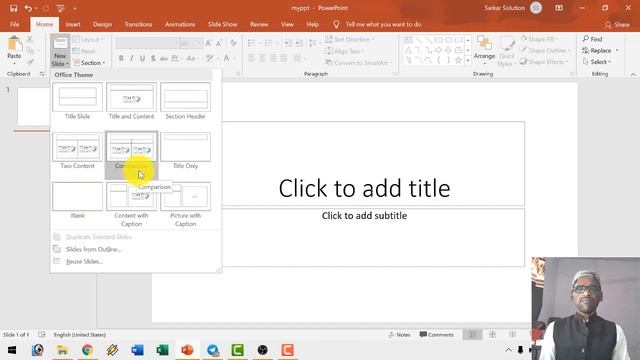The width and height of the screenshot is (640, 360).
Task: Open the Layout dropdown in ribbon
Action: click(88, 40)
